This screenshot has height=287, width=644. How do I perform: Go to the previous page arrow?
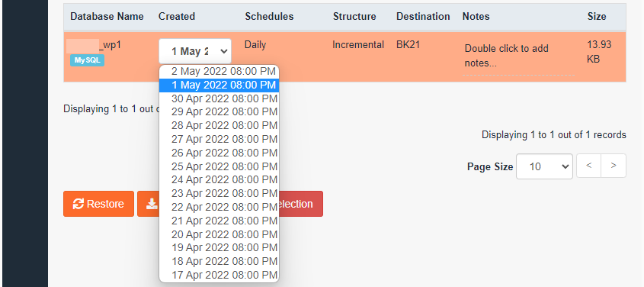point(588,166)
